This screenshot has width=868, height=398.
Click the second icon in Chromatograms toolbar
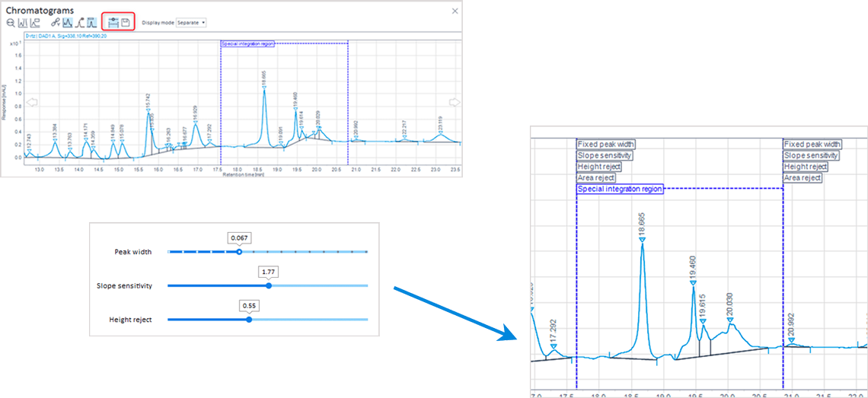pyautogui.click(x=22, y=23)
